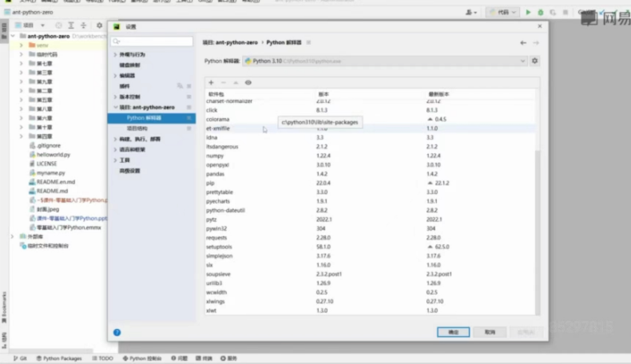The width and height of the screenshot is (631, 364).
Task: Expand the External Libraries node
Action: click(13, 236)
